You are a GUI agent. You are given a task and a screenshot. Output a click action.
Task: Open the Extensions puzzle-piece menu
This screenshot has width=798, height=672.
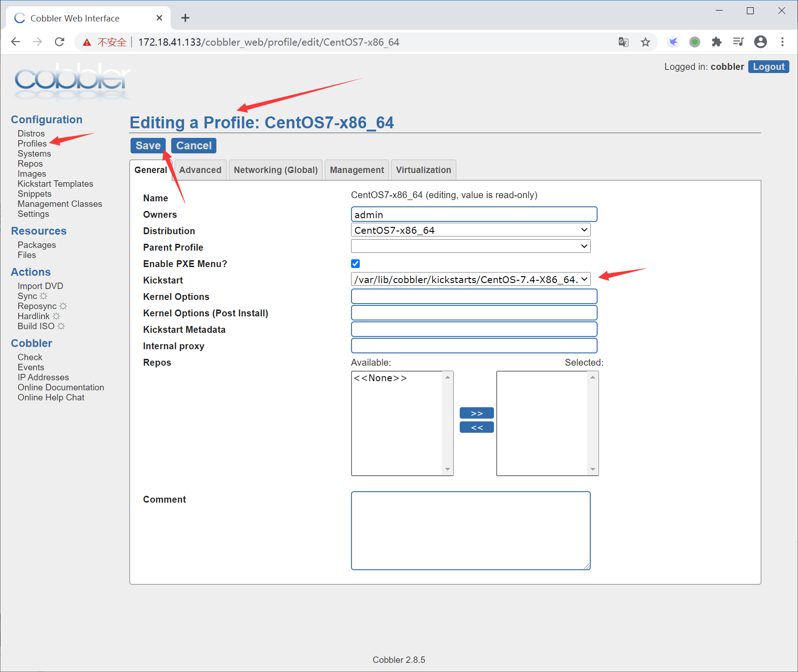point(716,42)
